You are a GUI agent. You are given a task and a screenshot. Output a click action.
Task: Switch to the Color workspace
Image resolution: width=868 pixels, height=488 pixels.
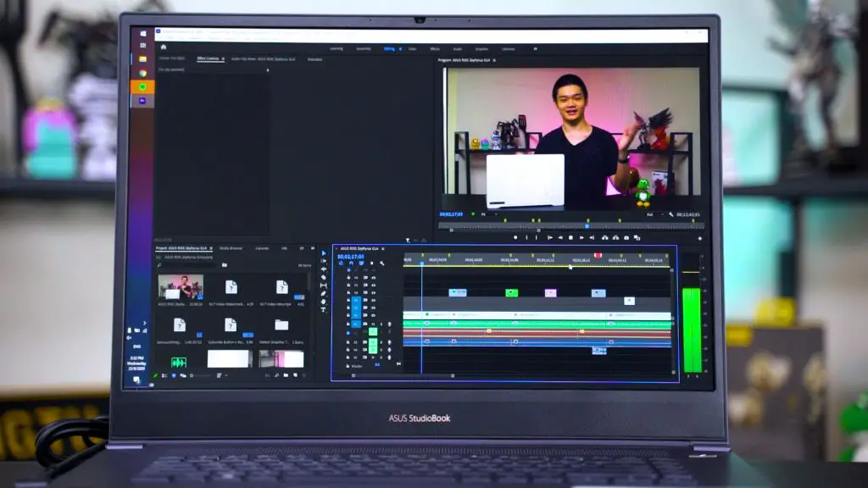click(x=413, y=48)
